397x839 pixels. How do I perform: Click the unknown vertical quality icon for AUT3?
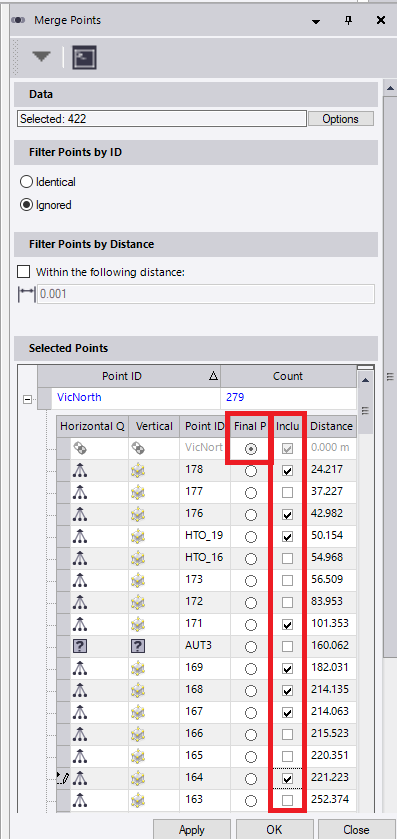pos(138,646)
